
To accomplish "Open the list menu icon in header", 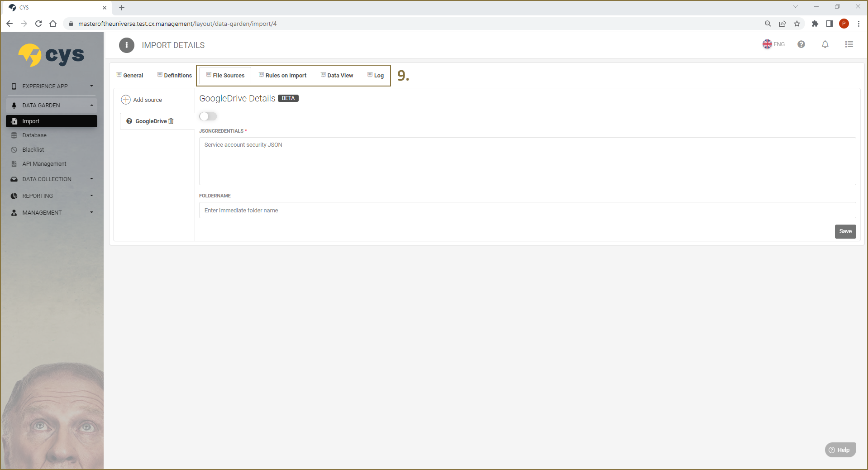I will coord(849,44).
